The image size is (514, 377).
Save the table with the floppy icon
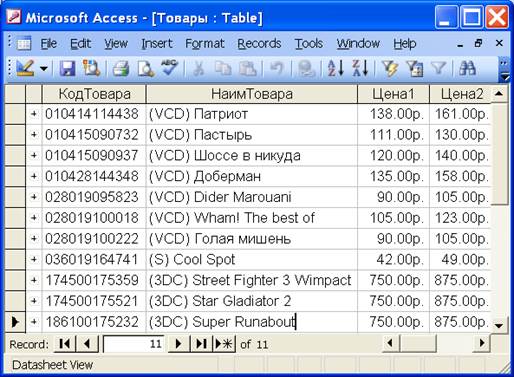[68, 69]
